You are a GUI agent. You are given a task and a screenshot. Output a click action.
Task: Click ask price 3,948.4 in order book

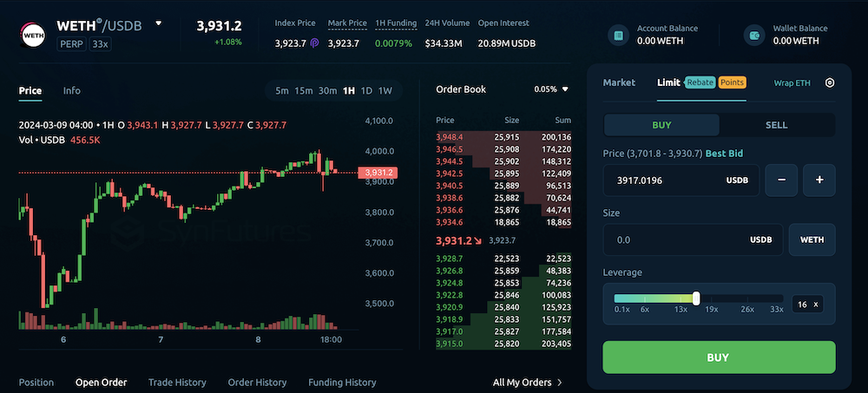coord(450,137)
